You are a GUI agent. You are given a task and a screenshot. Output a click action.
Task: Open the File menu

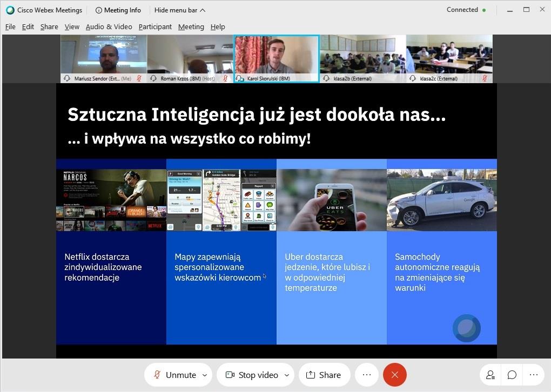click(x=10, y=26)
